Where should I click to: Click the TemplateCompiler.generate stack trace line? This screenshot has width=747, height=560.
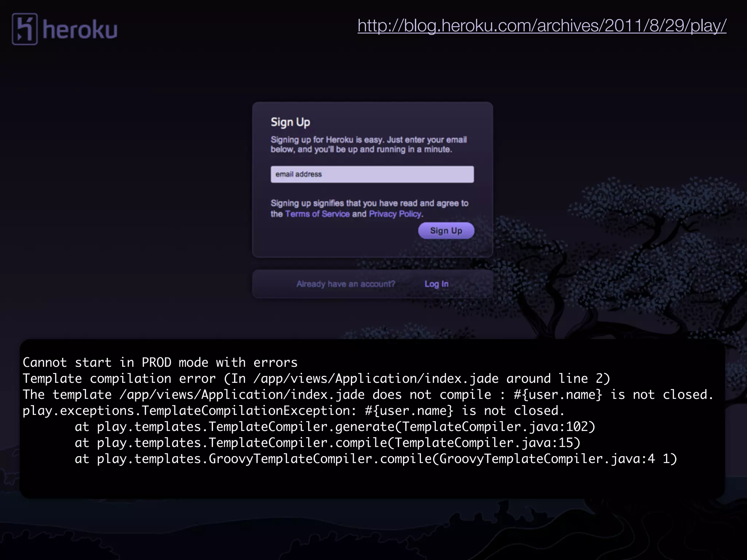coord(335,427)
